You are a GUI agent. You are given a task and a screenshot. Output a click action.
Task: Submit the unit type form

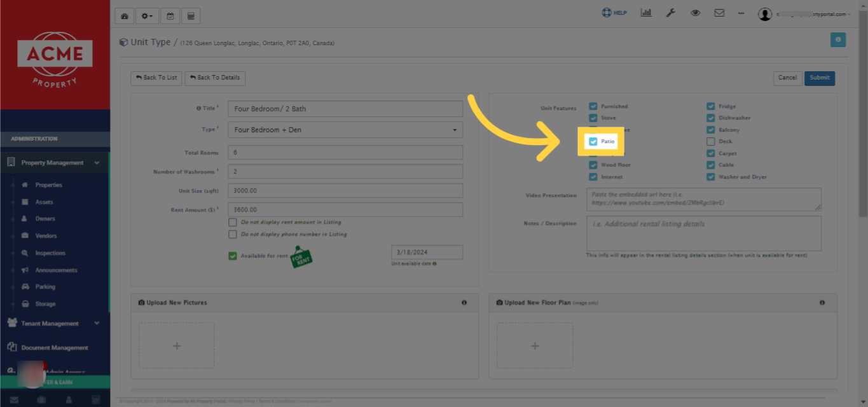(820, 78)
